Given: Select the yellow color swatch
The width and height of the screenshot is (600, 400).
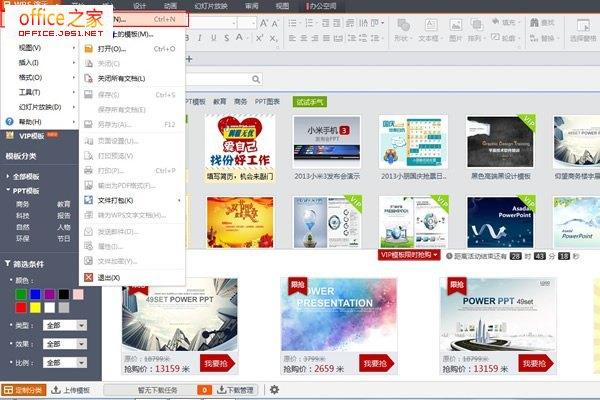Looking at the screenshot, I should 35,307.
